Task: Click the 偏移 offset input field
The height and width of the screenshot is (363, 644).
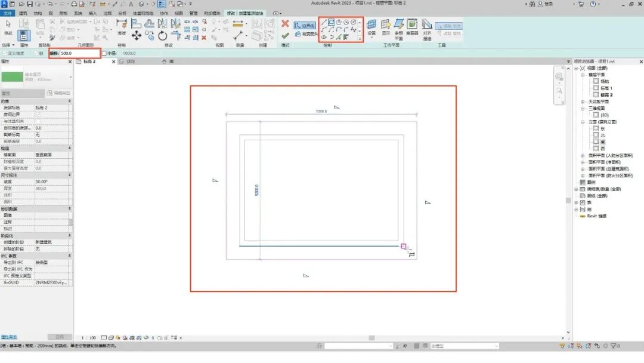Action: pyautogui.click(x=79, y=53)
